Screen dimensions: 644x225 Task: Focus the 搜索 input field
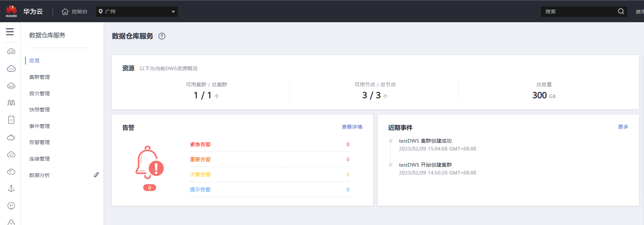pyautogui.click(x=578, y=11)
